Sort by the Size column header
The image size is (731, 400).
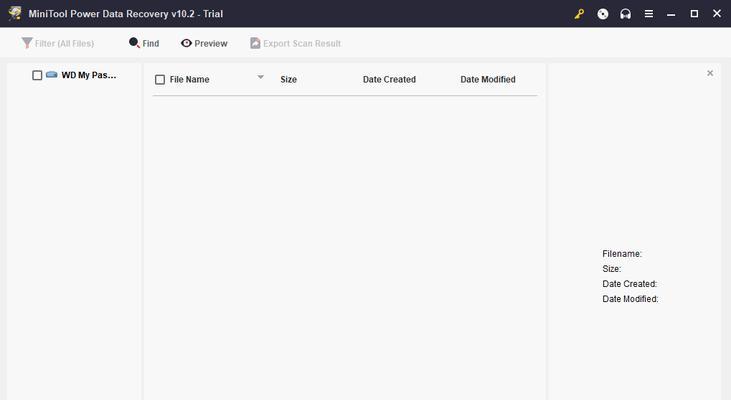(x=289, y=80)
